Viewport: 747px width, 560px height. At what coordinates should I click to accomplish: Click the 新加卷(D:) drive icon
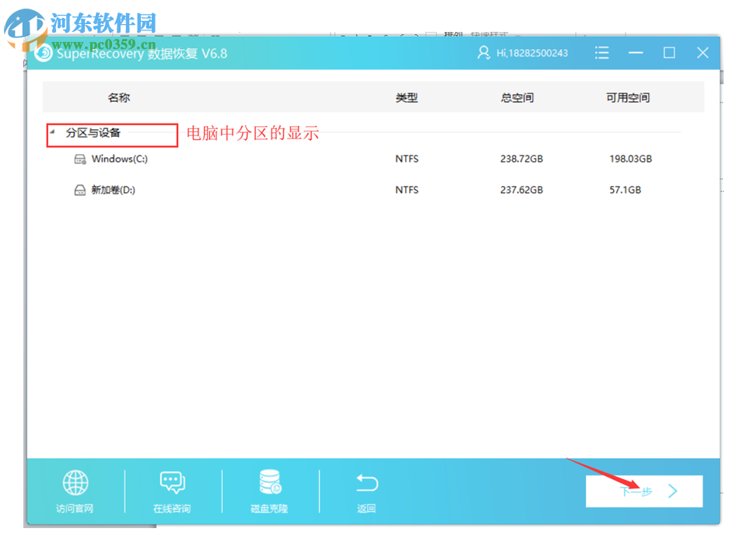tap(79, 190)
